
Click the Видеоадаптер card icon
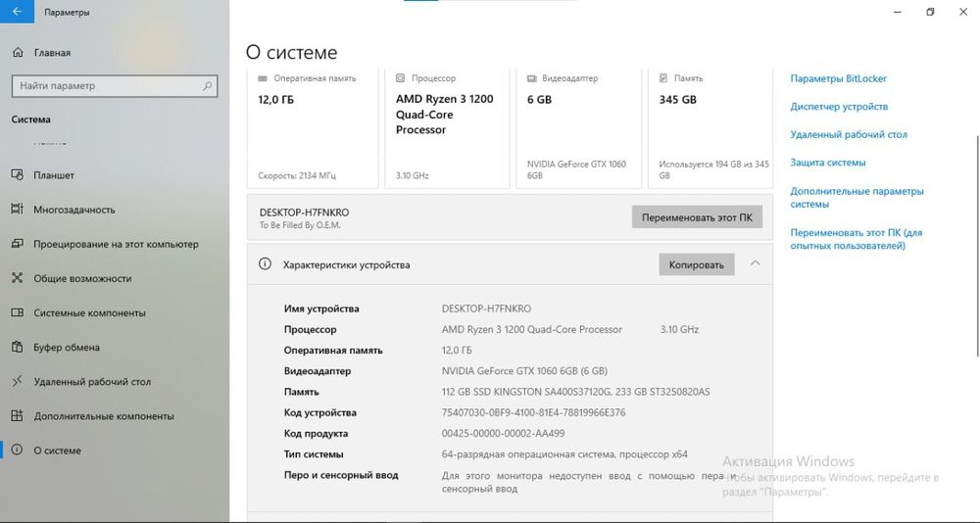pyautogui.click(x=532, y=78)
